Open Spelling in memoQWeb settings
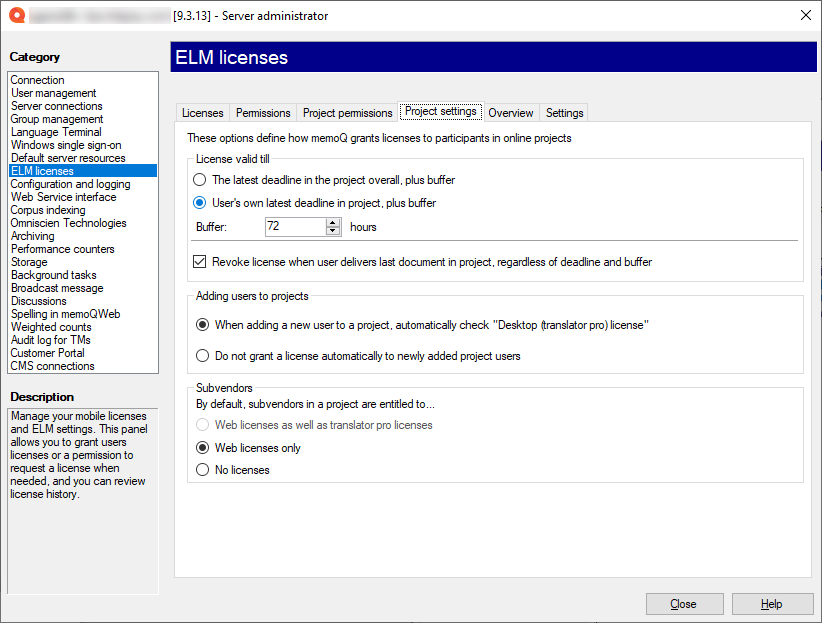This screenshot has height=623, width=822. (x=63, y=314)
